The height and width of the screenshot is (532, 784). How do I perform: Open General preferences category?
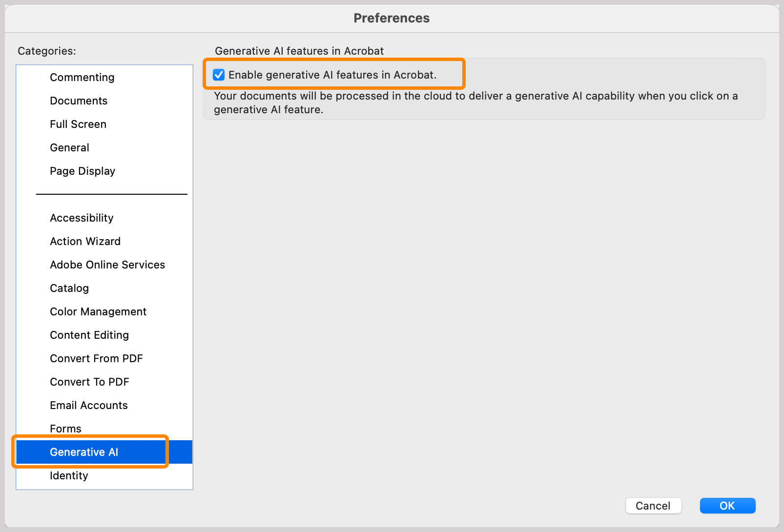[69, 147]
